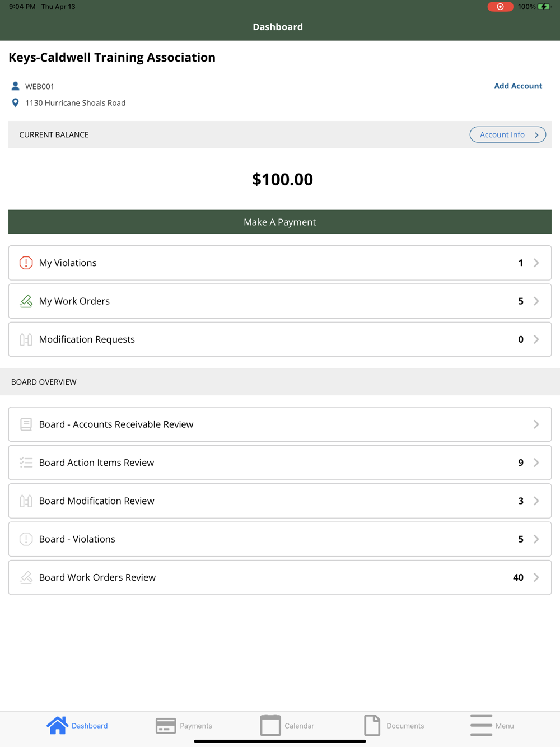The width and height of the screenshot is (560, 747).
Task: Tap the red My Violations alert icon
Action: tap(26, 263)
